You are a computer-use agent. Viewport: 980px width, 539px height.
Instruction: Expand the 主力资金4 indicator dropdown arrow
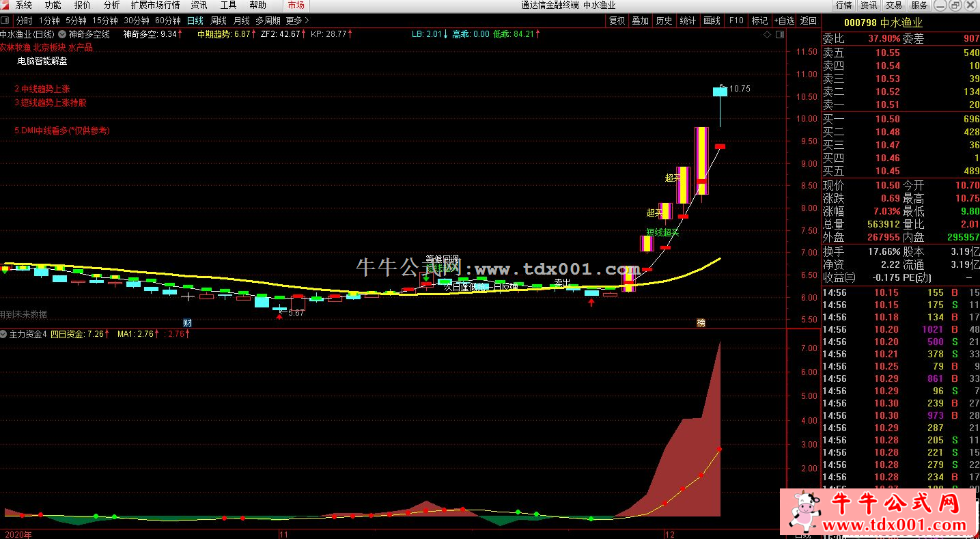pyautogui.click(x=4, y=334)
